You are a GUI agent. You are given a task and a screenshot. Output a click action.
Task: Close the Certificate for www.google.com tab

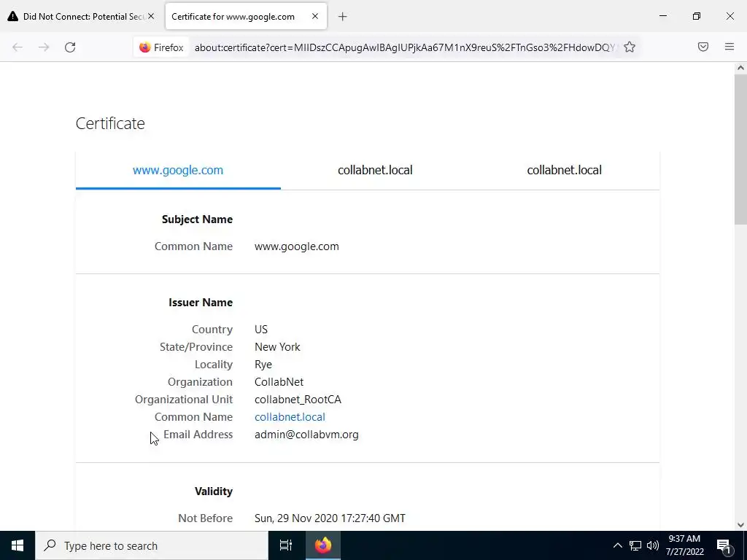(315, 16)
